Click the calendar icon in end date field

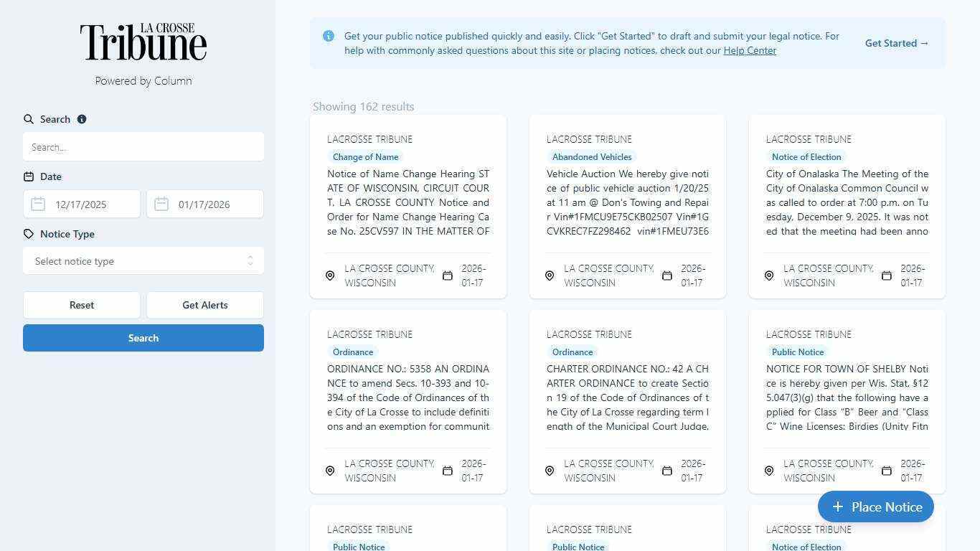coord(162,204)
